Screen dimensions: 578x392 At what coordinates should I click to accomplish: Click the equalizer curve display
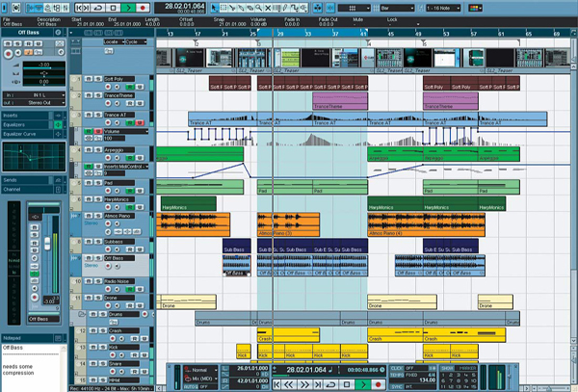[34, 157]
